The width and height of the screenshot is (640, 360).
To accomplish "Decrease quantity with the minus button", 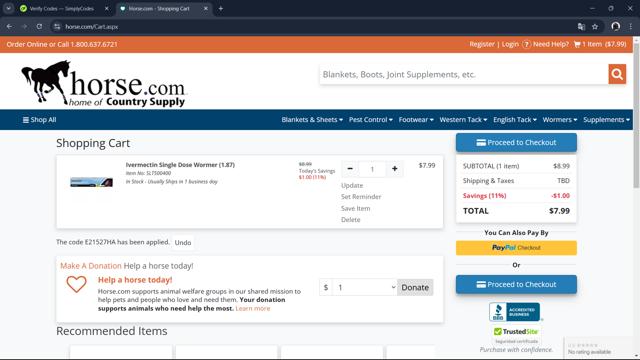I will pos(350,169).
